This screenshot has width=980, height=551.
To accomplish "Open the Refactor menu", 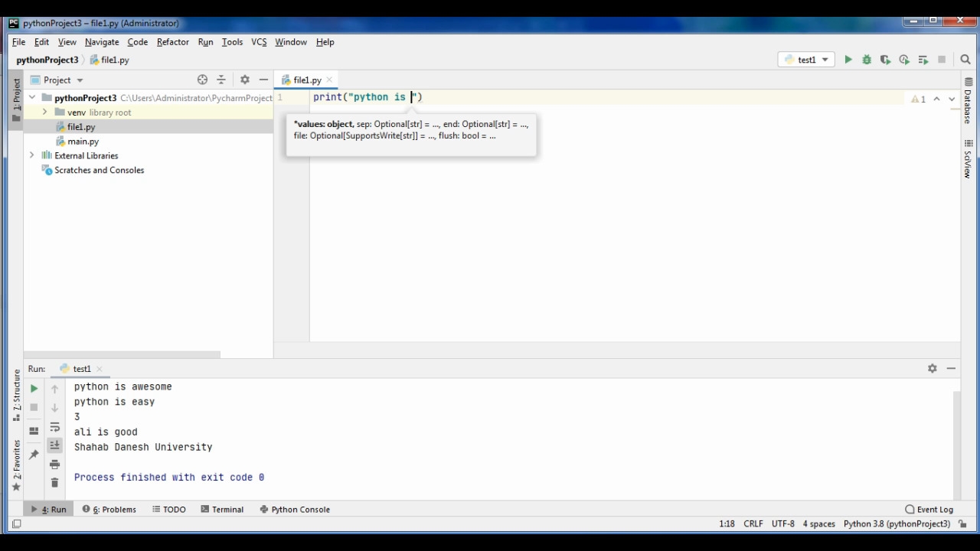I will coord(172,42).
